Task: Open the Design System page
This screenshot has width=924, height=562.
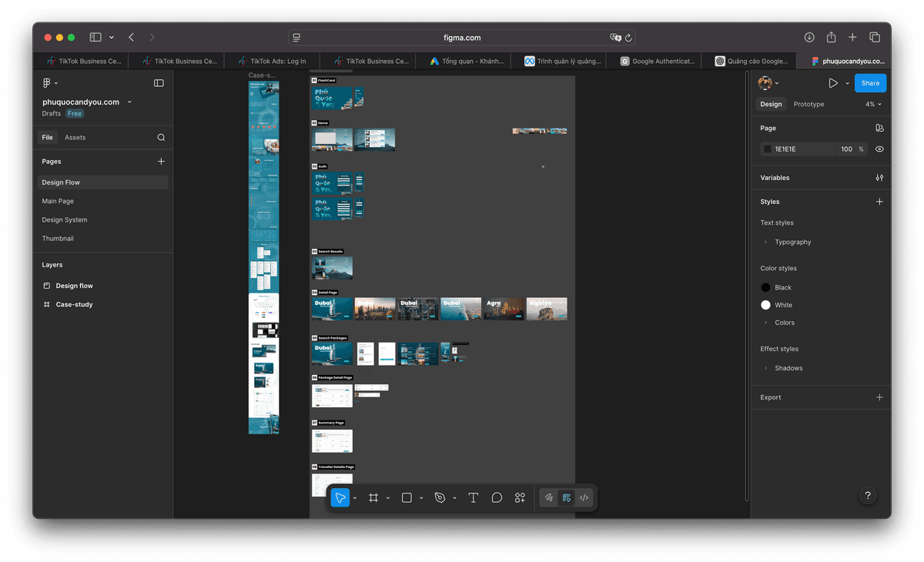Action: tap(65, 220)
